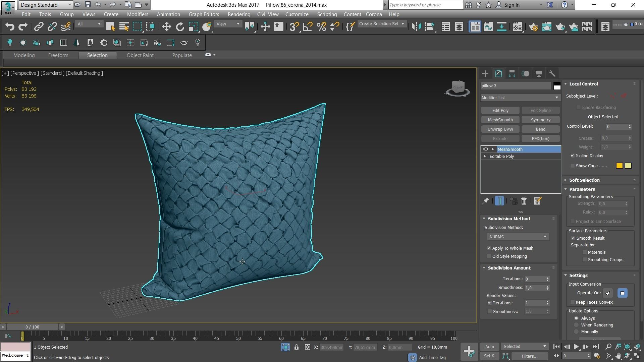Toggle Smooth Result checkbox
Image resolution: width=644 pixels, height=362 pixels.
pos(573,238)
